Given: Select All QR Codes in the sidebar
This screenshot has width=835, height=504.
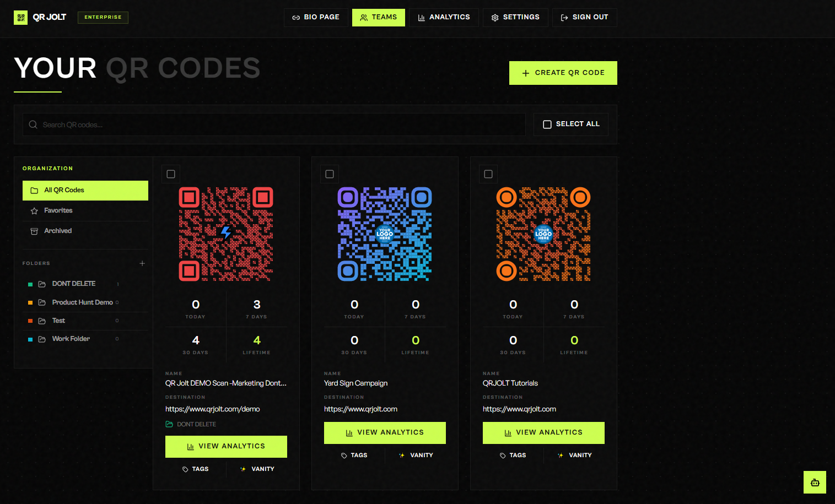Looking at the screenshot, I should [x=85, y=191].
